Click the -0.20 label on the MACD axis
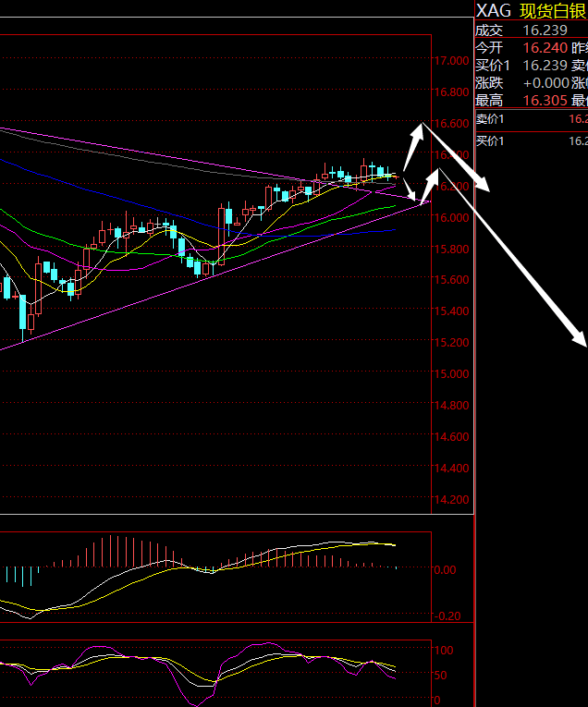588x707 pixels. click(447, 616)
